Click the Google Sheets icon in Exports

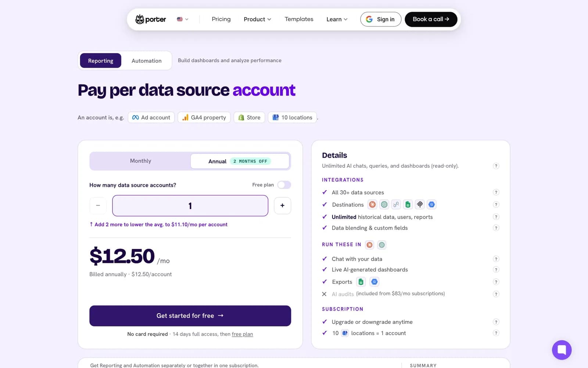[x=361, y=282]
